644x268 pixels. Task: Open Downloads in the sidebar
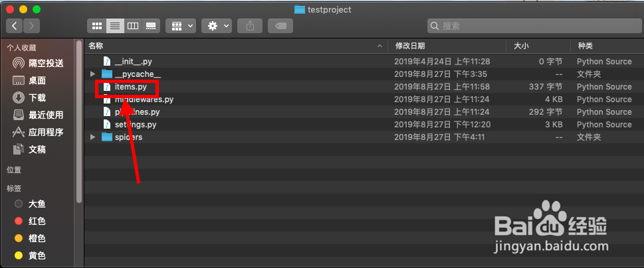point(37,98)
